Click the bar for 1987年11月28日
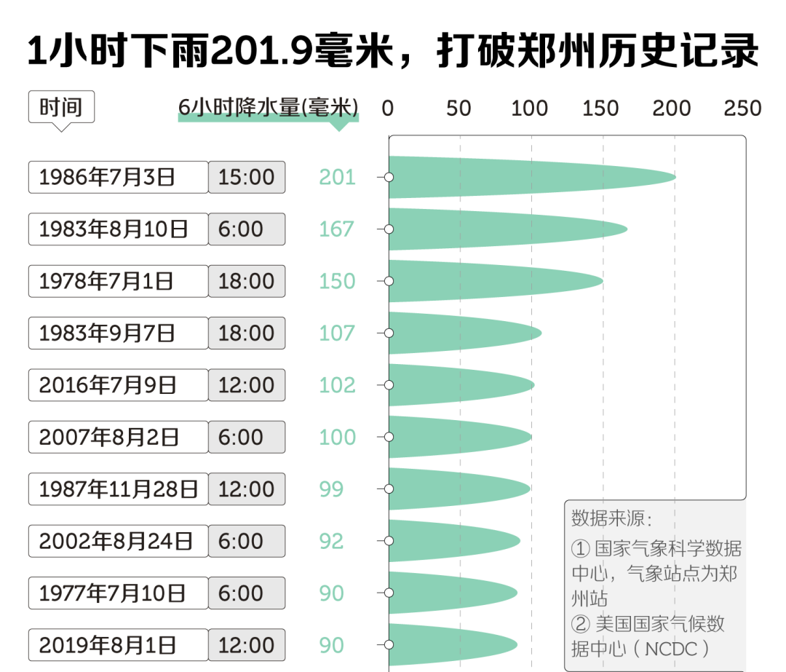 (x=460, y=489)
